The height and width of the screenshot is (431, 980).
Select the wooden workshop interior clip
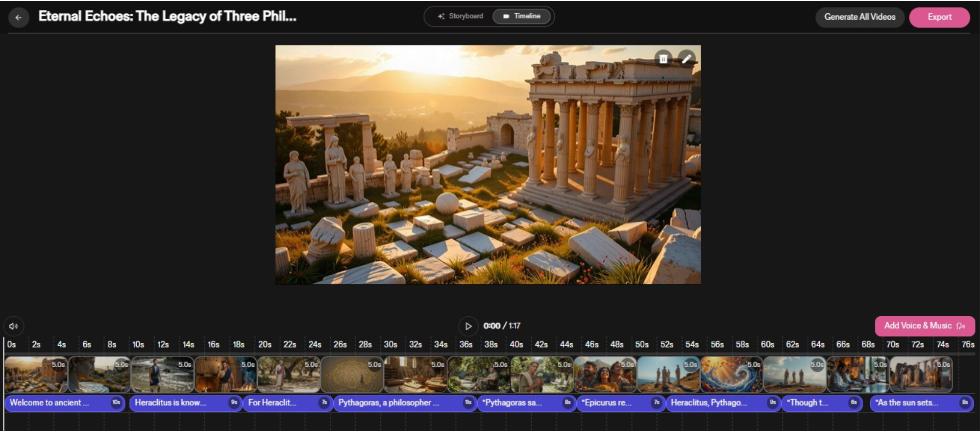click(x=415, y=375)
